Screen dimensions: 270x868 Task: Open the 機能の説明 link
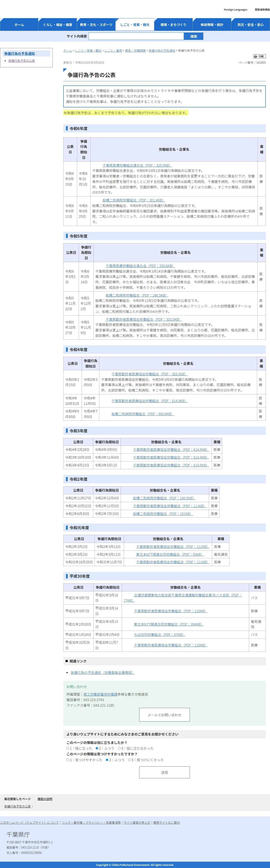coord(45,799)
